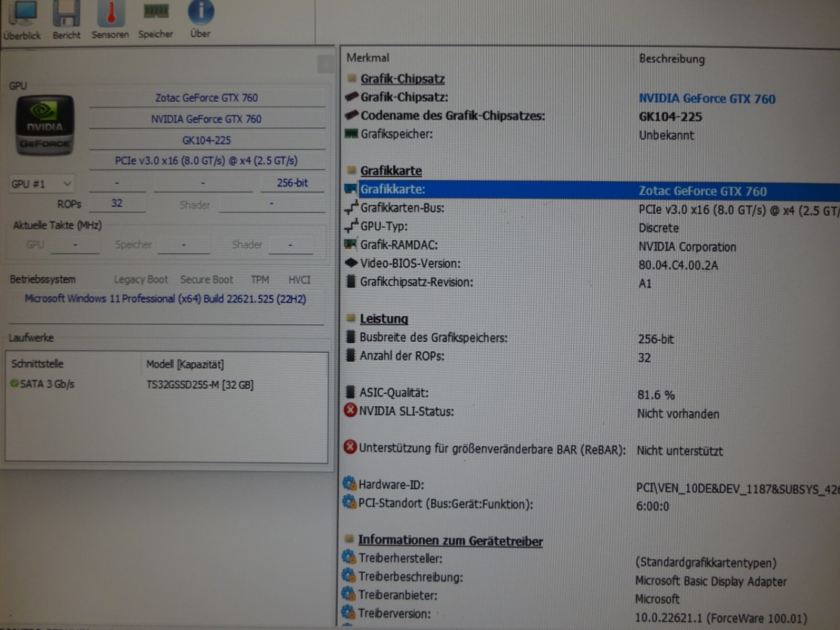
Task: Click the Microsoft Basic Display Adapter value
Action: (x=711, y=582)
